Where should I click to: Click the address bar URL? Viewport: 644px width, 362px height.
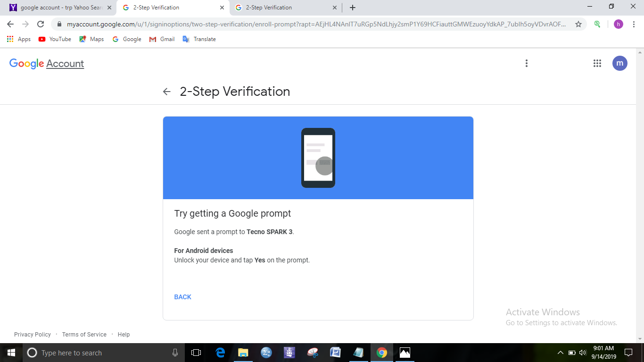(316, 24)
